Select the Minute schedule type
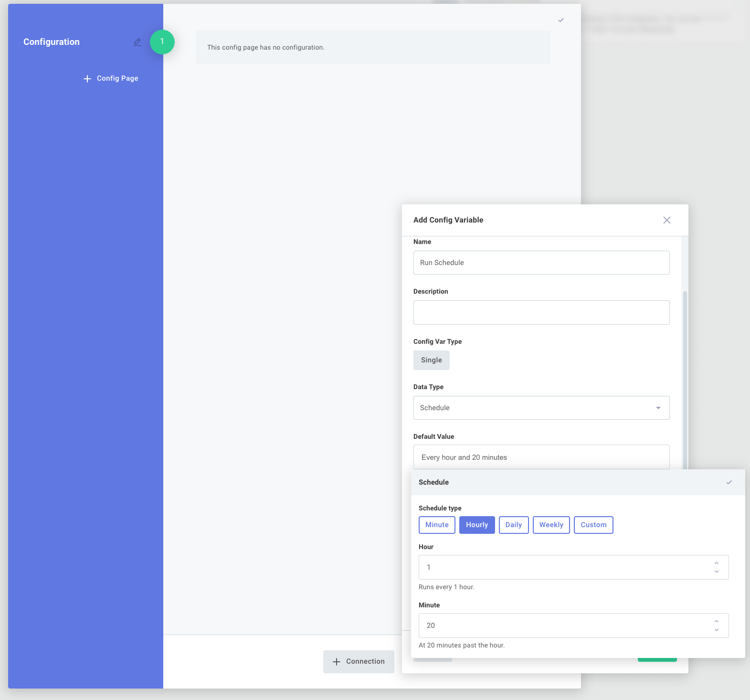Viewport: 750px width, 700px height. 437,525
